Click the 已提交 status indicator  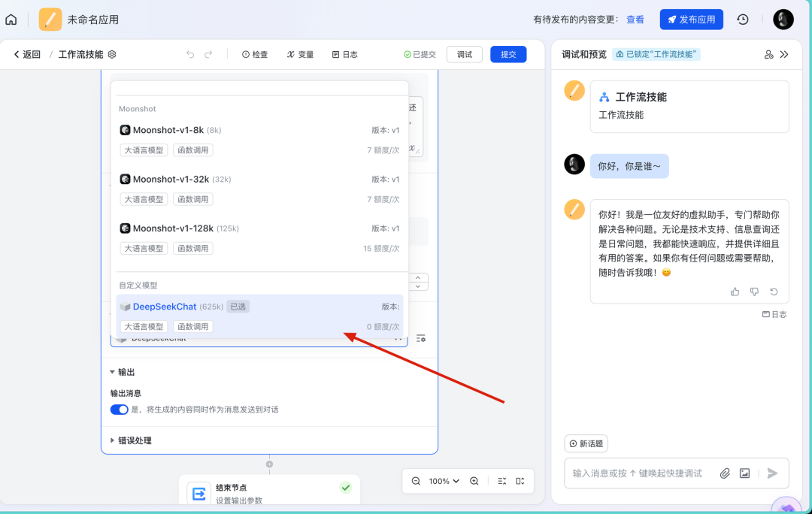pyautogui.click(x=420, y=54)
